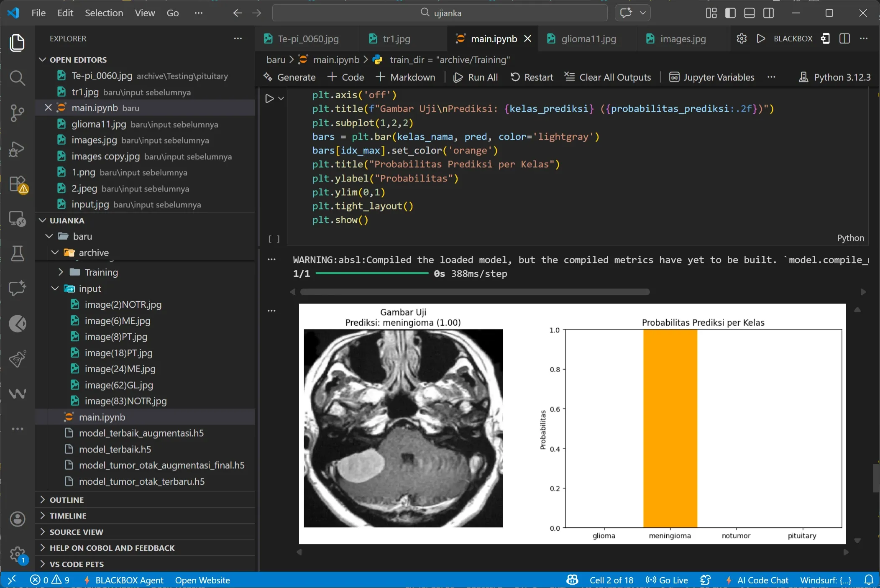Open the Manage gear in activity bar
The height and width of the screenshot is (588, 880).
click(x=17, y=555)
